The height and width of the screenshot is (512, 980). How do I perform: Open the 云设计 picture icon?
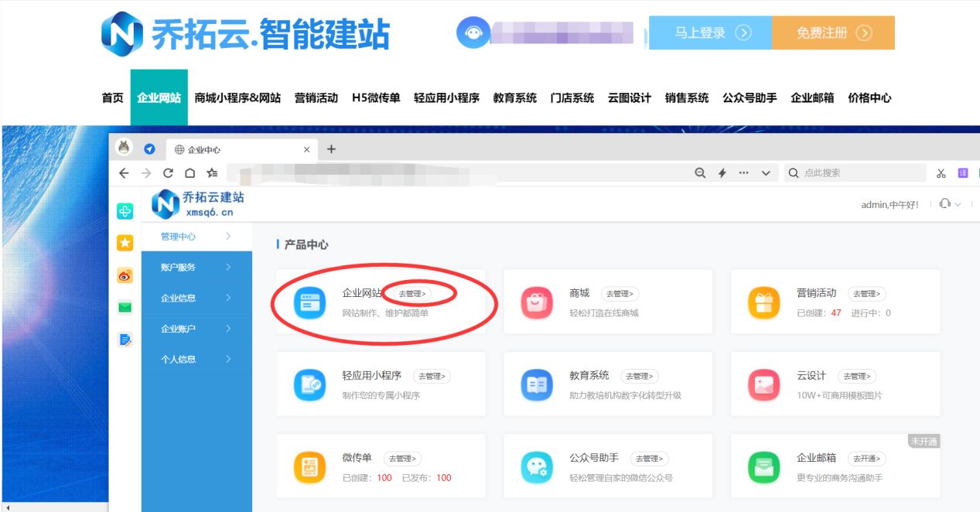point(764,384)
